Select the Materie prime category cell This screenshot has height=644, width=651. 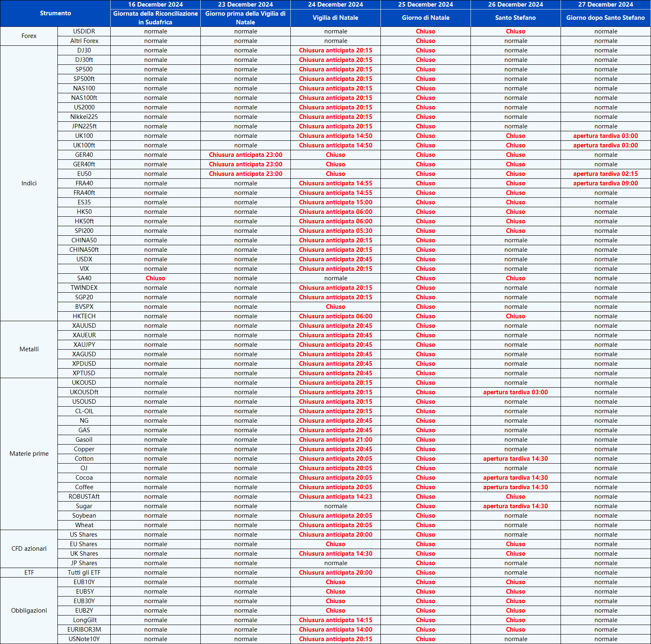tap(29, 454)
